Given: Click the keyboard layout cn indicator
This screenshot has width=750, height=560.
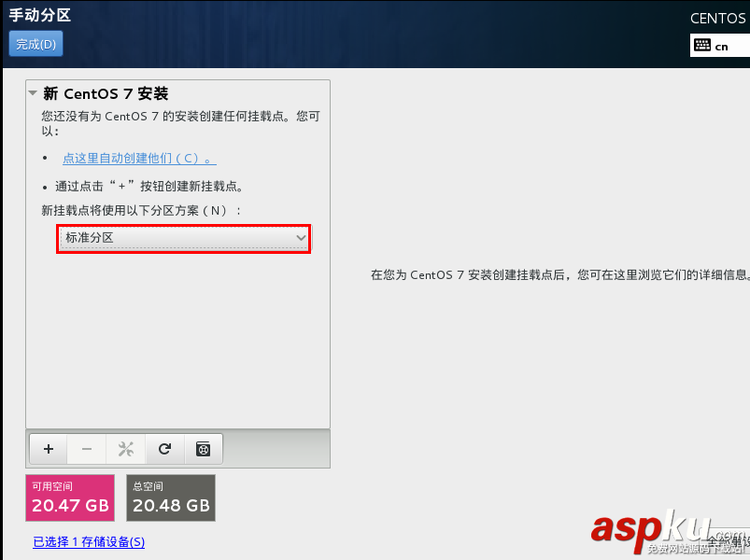Looking at the screenshot, I should click(x=719, y=46).
